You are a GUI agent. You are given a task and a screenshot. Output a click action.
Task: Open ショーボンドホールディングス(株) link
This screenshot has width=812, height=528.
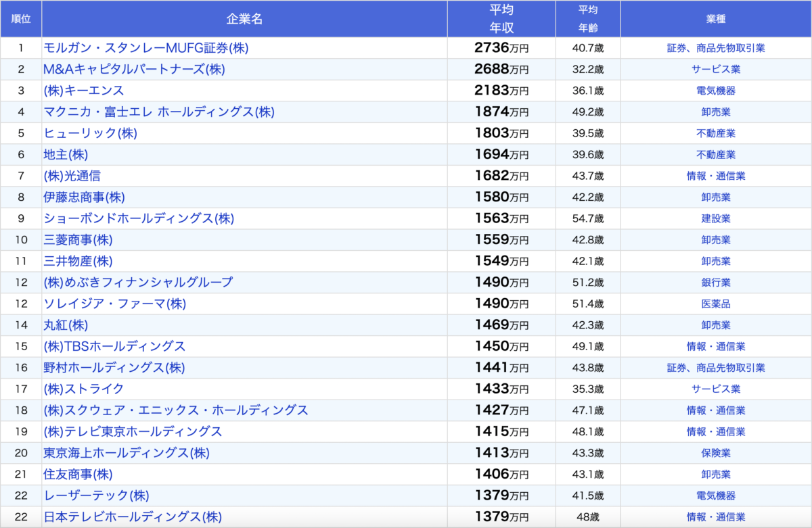tap(139, 218)
